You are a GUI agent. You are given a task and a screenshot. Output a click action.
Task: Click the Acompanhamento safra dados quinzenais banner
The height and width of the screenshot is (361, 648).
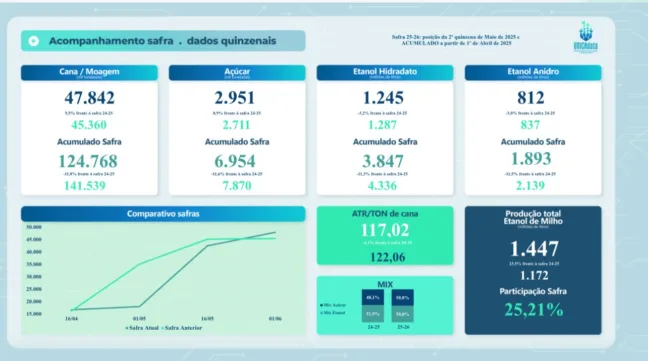[x=163, y=41]
